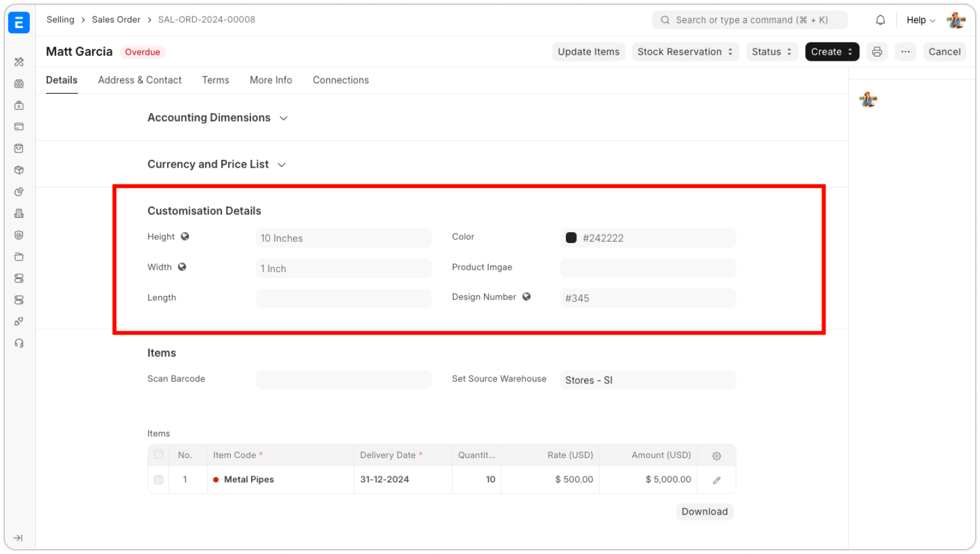Open the quality shield sidebar icon
This screenshot has height=554, width=980.
19,235
